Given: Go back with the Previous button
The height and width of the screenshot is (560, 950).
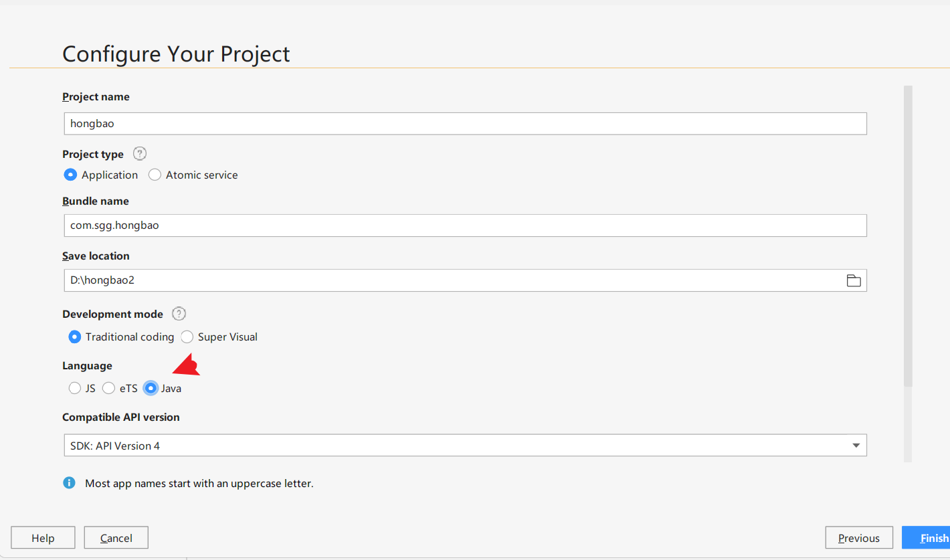Looking at the screenshot, I should (x=859, y=538).
